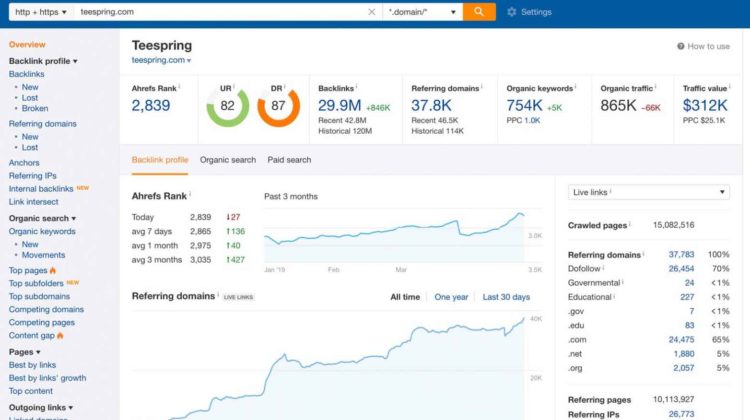Open Settings via the gear icon

(x=512, y=12)
